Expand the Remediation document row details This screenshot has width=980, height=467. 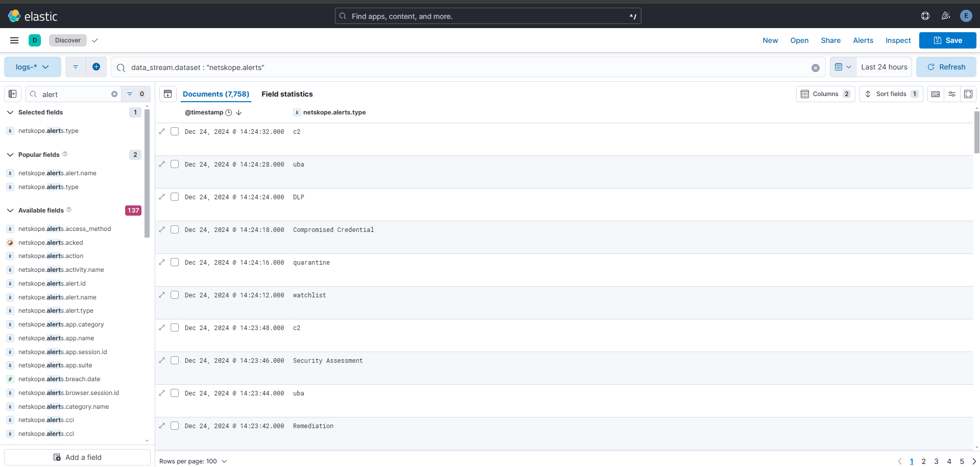pos(162,426)
